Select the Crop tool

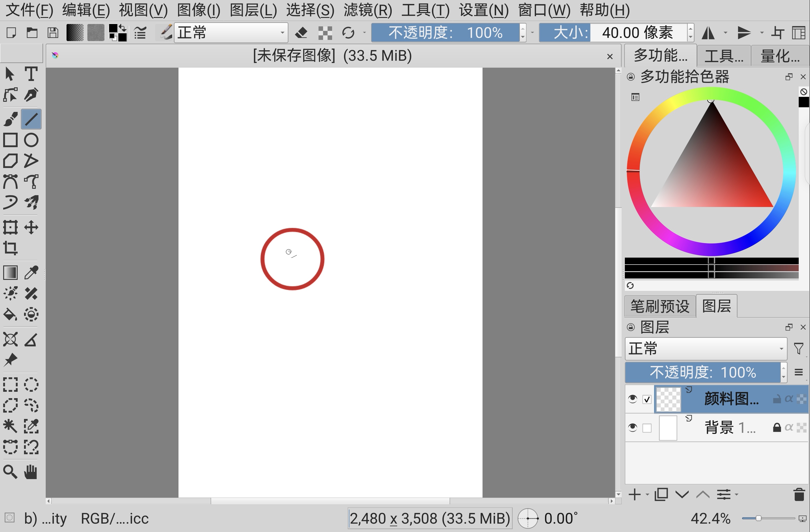[x=10, y=248]
